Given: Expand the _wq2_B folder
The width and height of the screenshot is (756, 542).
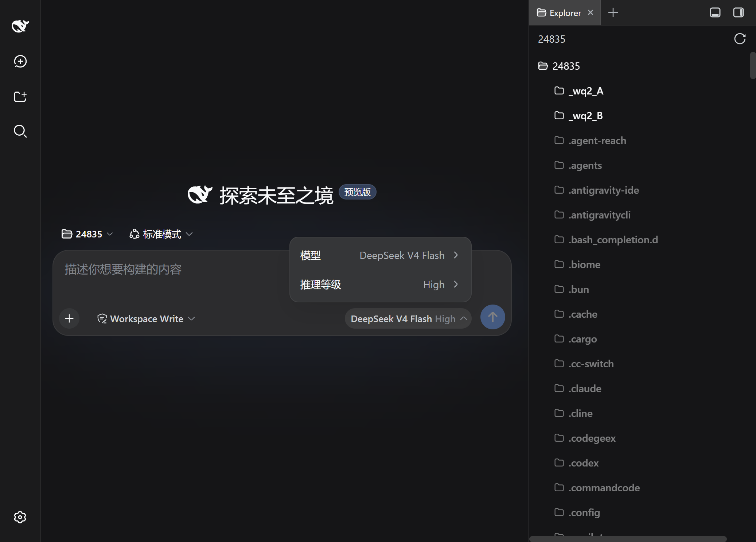Looking at the screenshot, I should click(578, 116).
